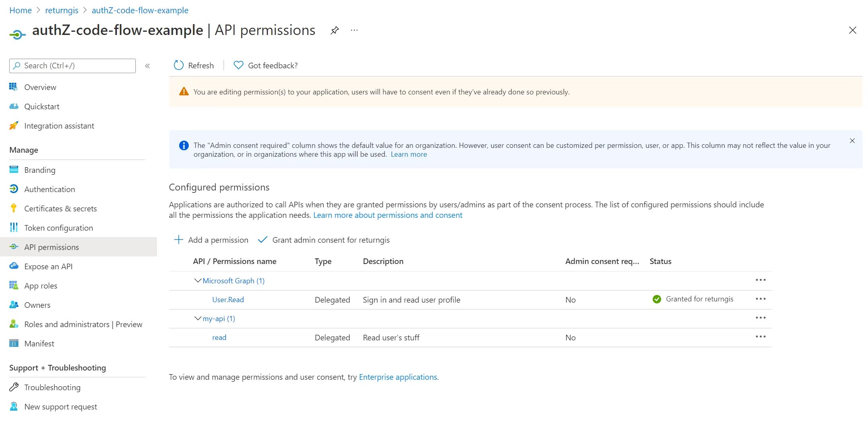
Task: Close the API permissions blade
Action: (852, 30)
